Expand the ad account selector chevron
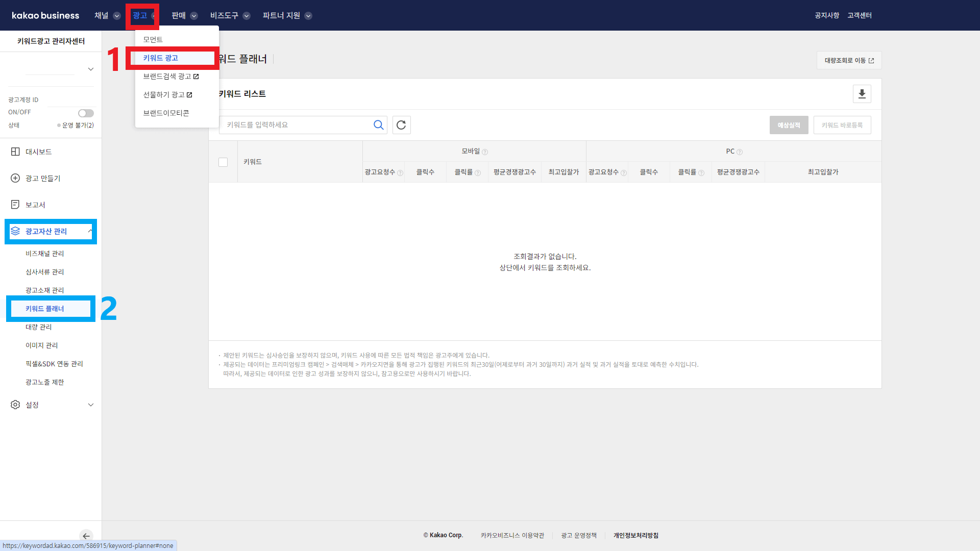This screenshot has width=980, height=551. pos(90,69)
